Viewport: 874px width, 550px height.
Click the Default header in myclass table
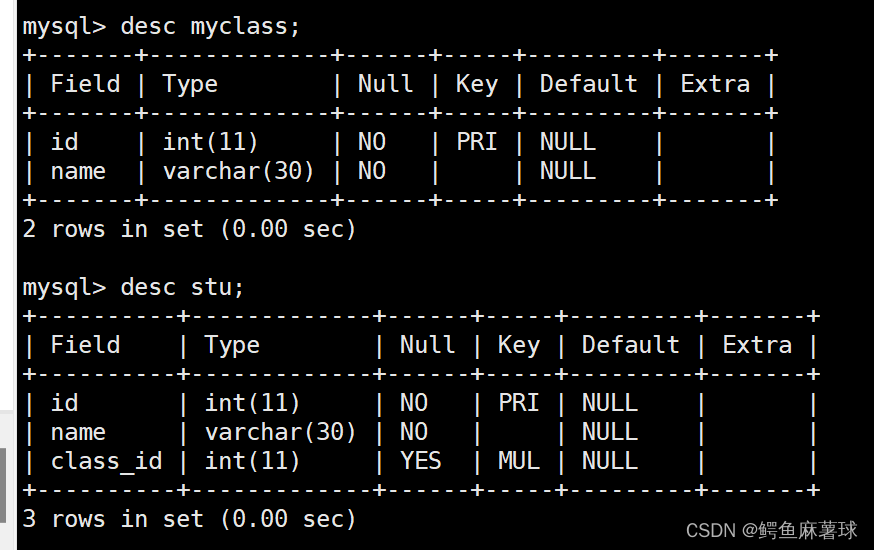coord(588,84)
